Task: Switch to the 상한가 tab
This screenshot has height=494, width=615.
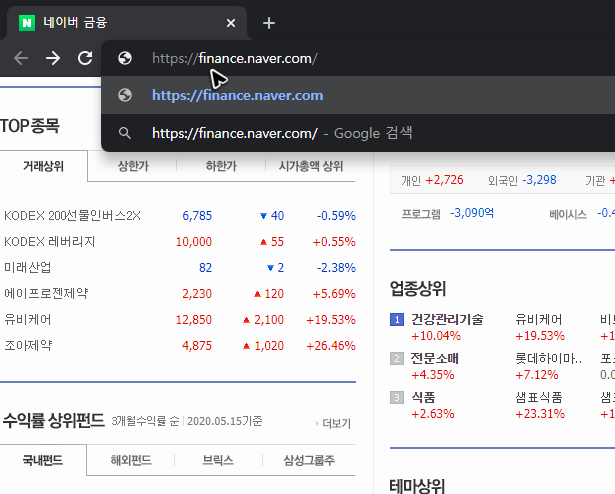Action: [133, 166]
